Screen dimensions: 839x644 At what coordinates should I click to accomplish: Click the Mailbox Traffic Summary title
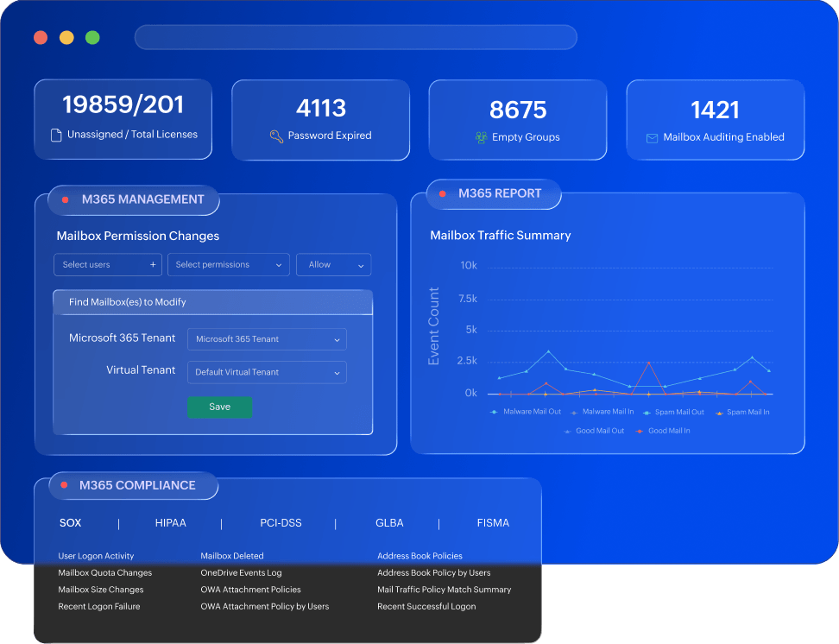pos(501,236)
